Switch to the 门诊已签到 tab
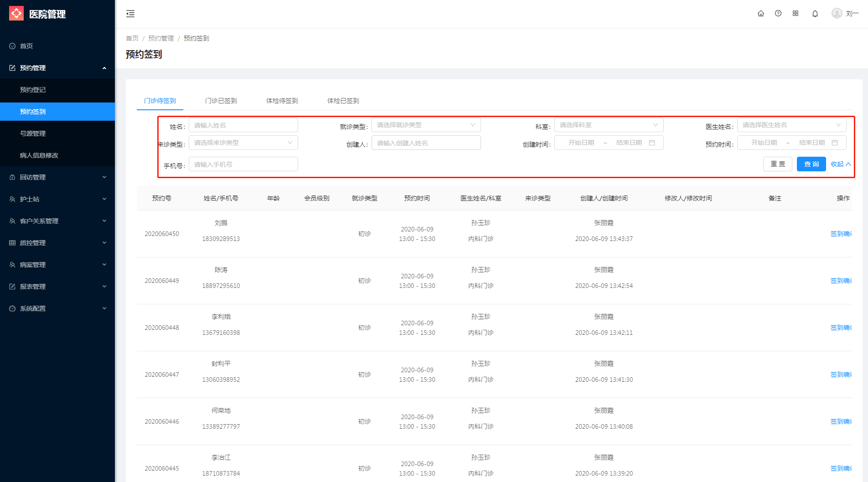The image size is (868, 482). click(221, 101)
